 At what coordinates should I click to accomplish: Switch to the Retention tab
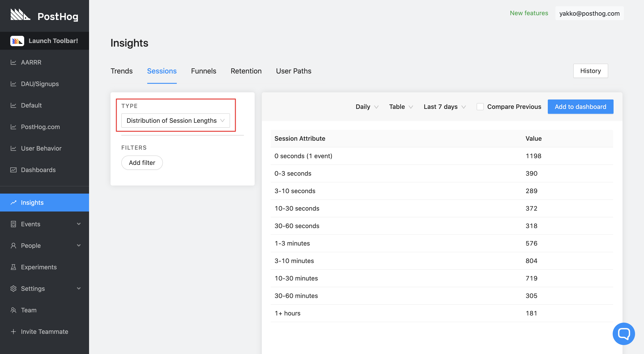(246, 71)
